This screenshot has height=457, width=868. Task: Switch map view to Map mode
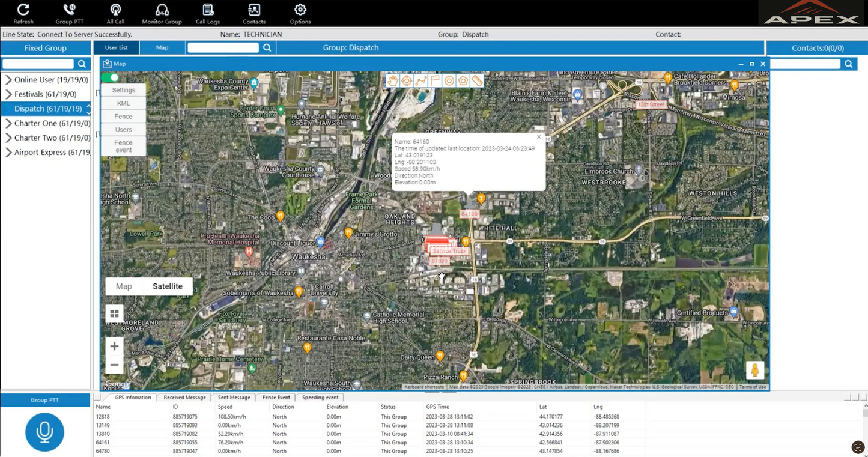pyautogui.click(x=124, y=286)
